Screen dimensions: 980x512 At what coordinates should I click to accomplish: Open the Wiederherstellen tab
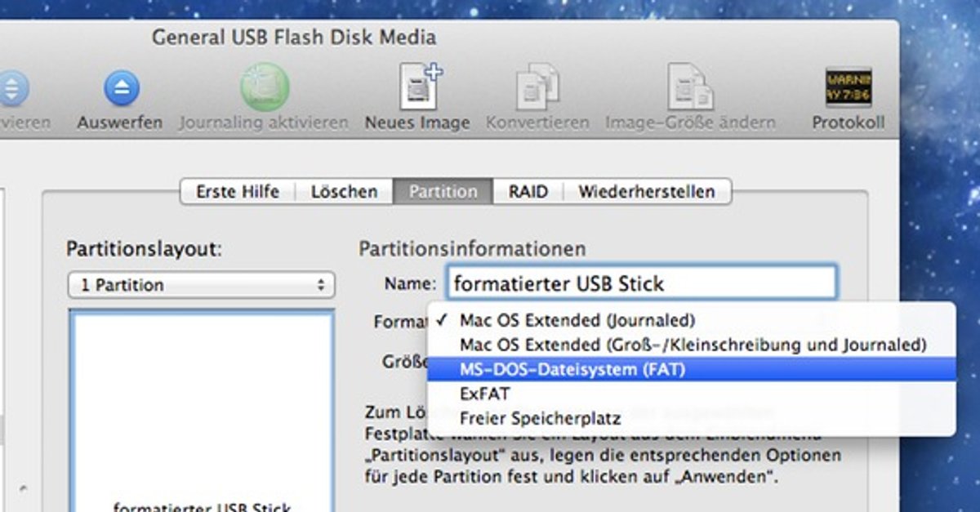(x=647, y=192)
